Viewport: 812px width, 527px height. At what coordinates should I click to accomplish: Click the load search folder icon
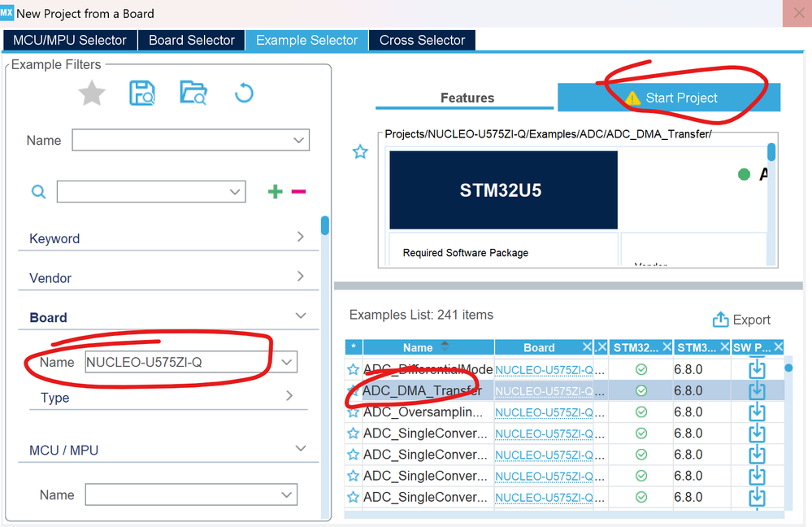coord(193,94)
